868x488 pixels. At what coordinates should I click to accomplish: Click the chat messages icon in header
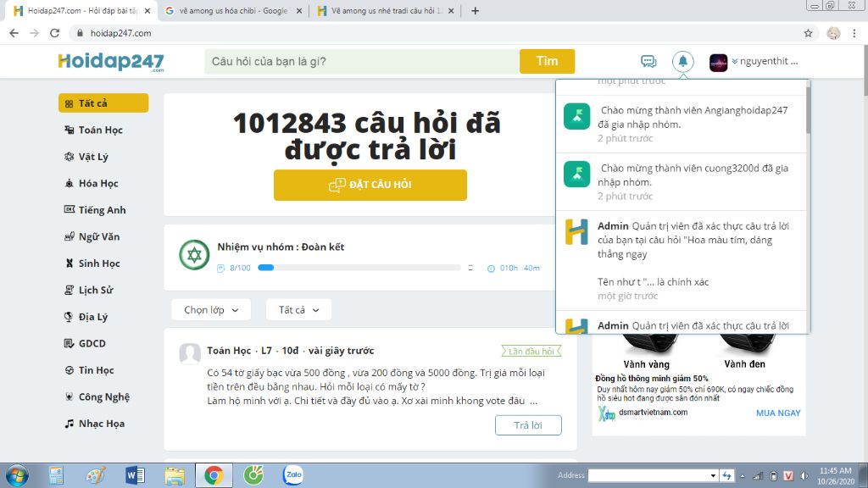pos(648,61)
